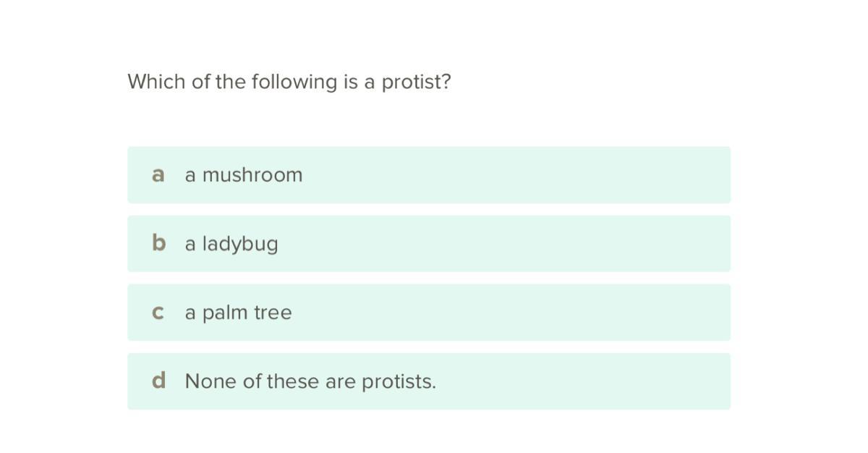Click the word 'protist?' in the question
Screen dimensions: 868x453
coord(416,82)
